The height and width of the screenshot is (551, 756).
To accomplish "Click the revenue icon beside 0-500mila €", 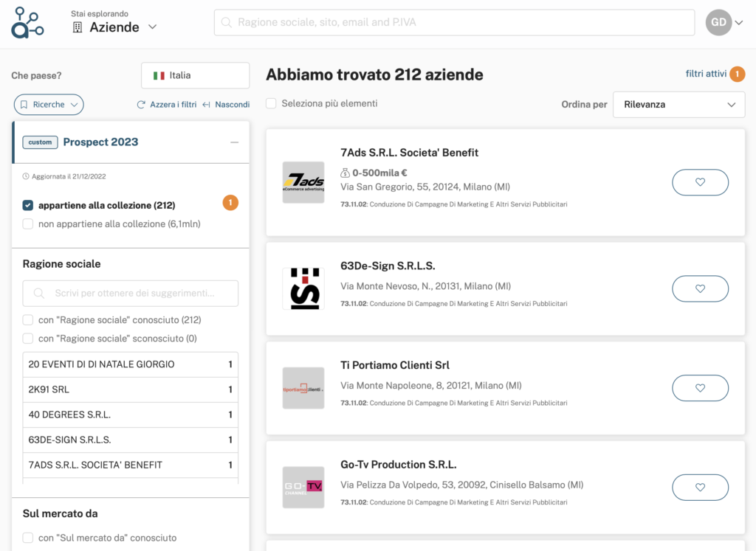I will tap(345, 173).
